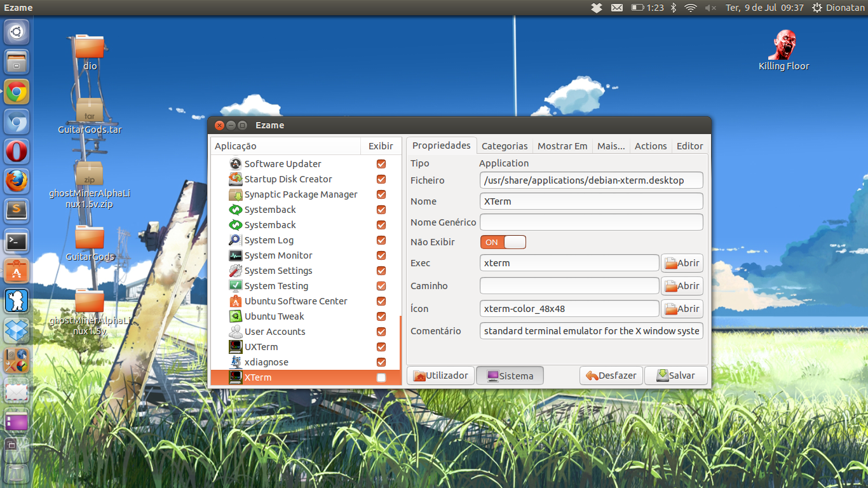Select the Ubuntu Tweak icon

(x=235, y=316)
